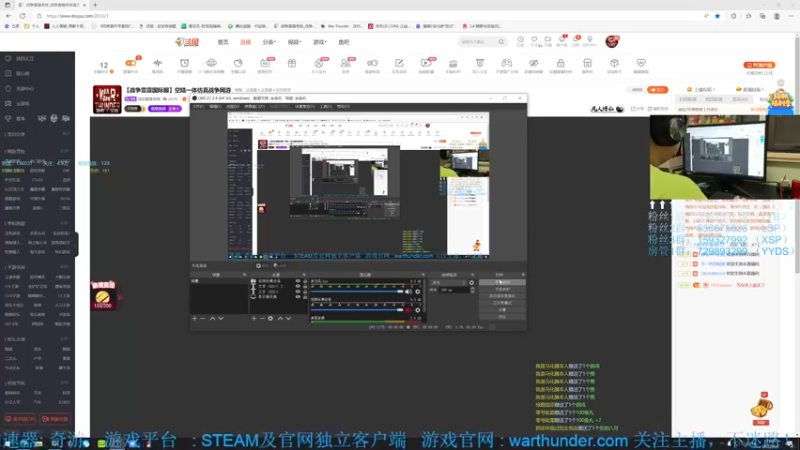Viewport: 800px width, 450px height.
Task: Move selected OBS source up with arrow
Action: [x=280, y=318]
